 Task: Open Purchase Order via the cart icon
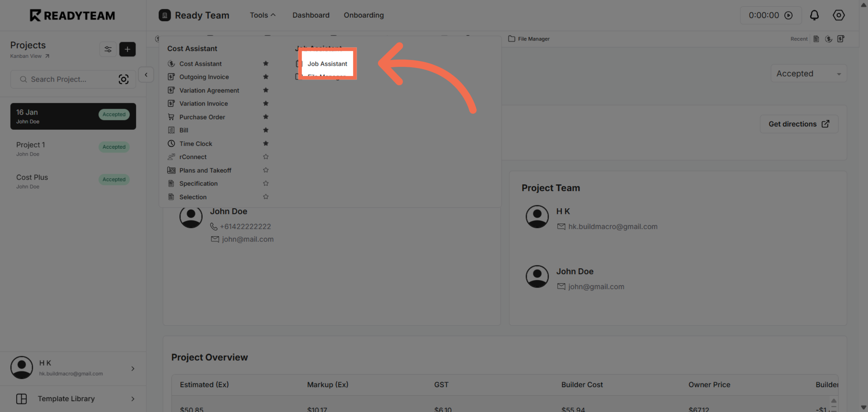pyautogui.click(x=171, y=117)
